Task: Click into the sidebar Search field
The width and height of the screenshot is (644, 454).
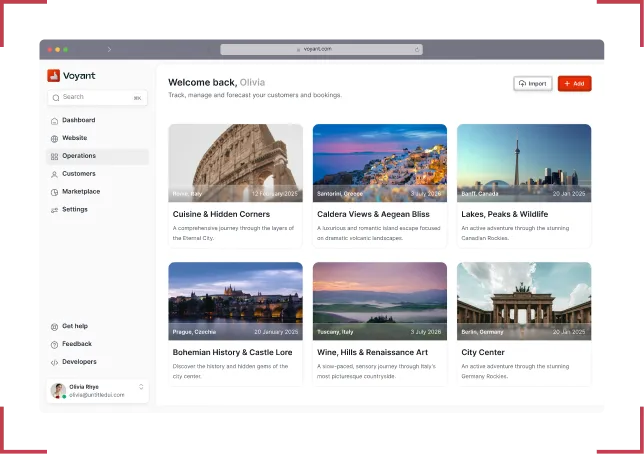Action: (97, 98)
